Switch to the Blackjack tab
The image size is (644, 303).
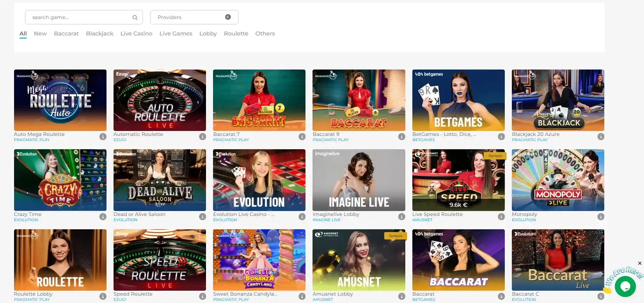(x=99, y=34)
